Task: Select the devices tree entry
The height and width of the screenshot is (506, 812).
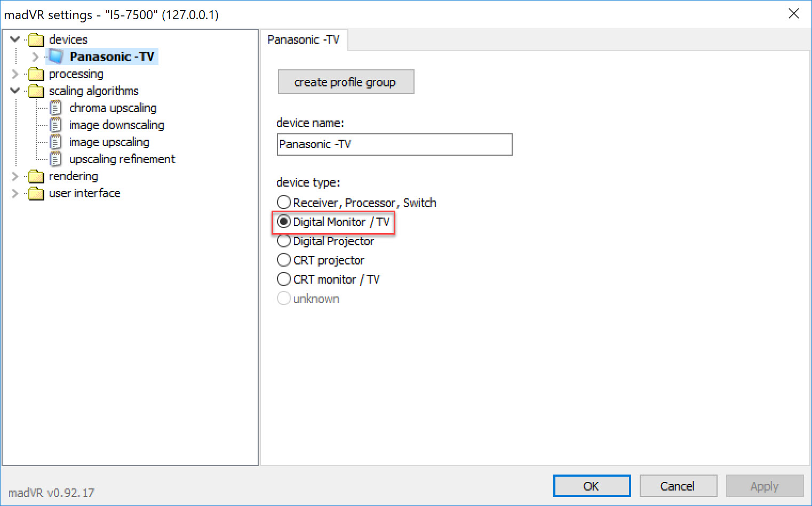Action: pos(68,39)
